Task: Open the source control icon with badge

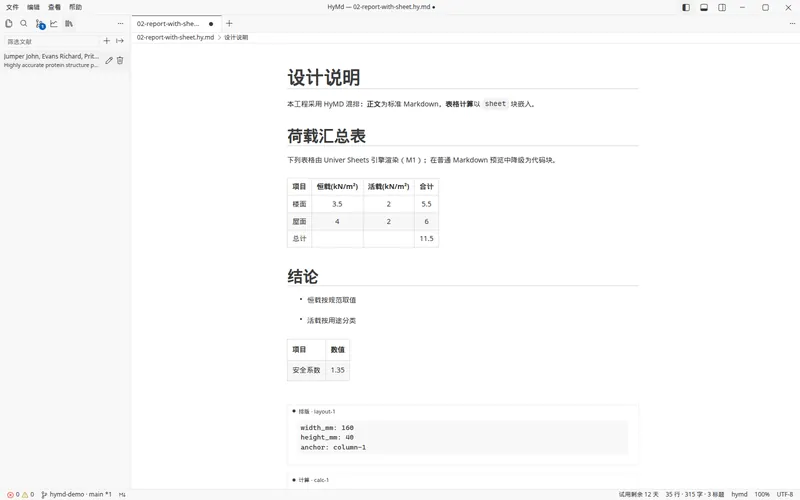Action: 40,24
